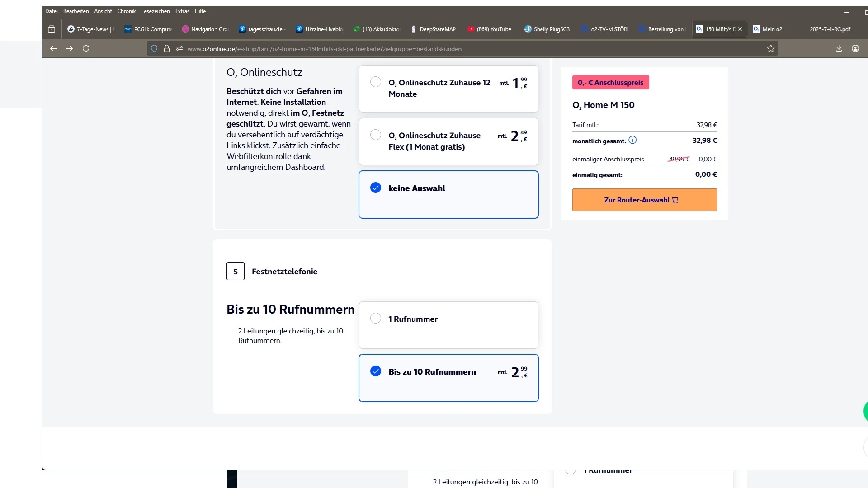This screenshot has height=488, width=868.
Task: Open the Lesezeichen menu
Action: [x=155, y=11]
